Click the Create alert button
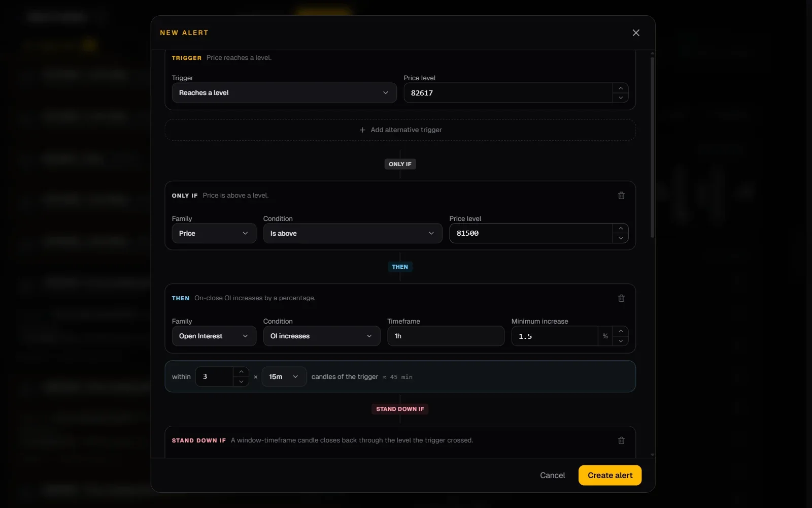The height and width of the screenshot is (508, 812). click(610, 475)
